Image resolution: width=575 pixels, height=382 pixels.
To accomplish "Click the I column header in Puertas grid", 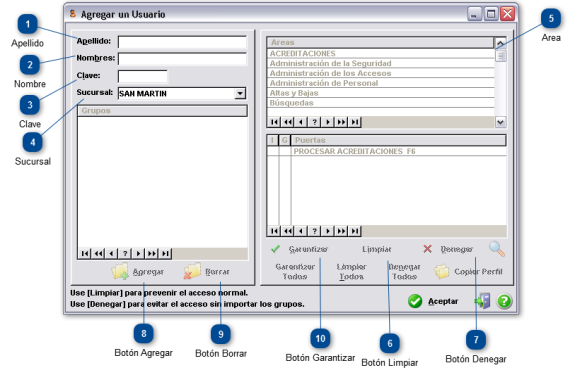I will (272, 140).
